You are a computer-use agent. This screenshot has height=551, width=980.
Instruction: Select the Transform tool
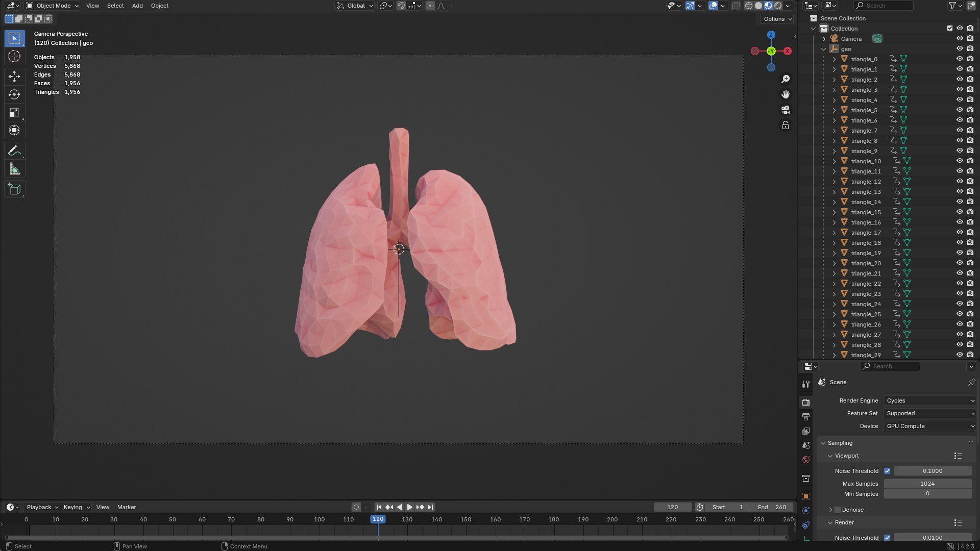14,131
